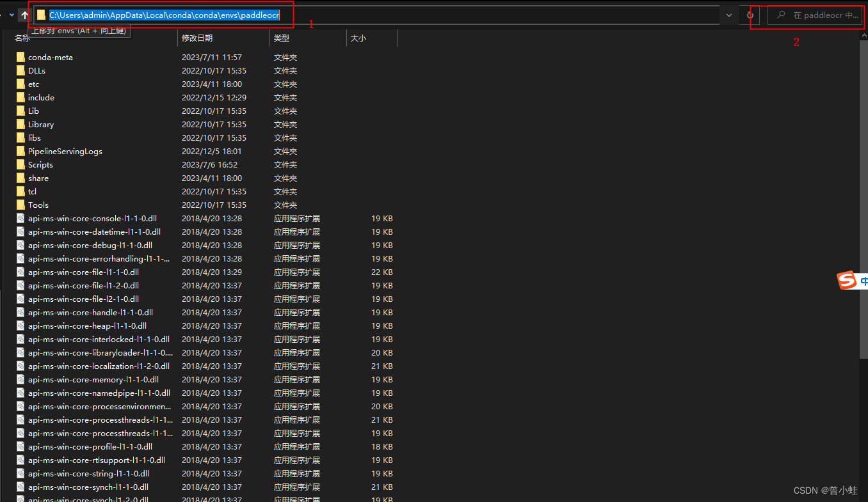This screenshot has height=502, width=868.
Task: Select file name beginning api-ms-win-core-processenvironmen
Action: (x=100, y=407)
